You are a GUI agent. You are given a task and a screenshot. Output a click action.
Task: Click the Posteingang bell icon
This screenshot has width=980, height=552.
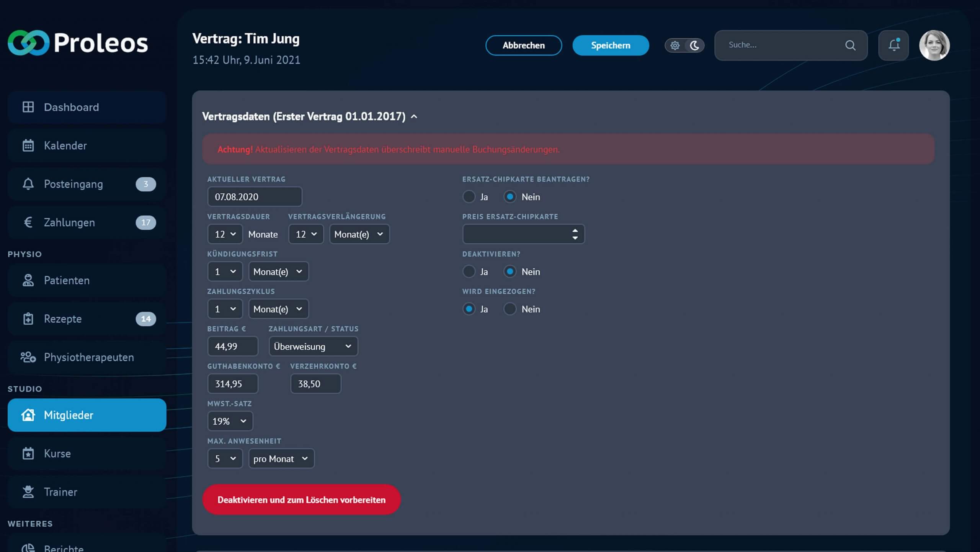coord(28,184)
